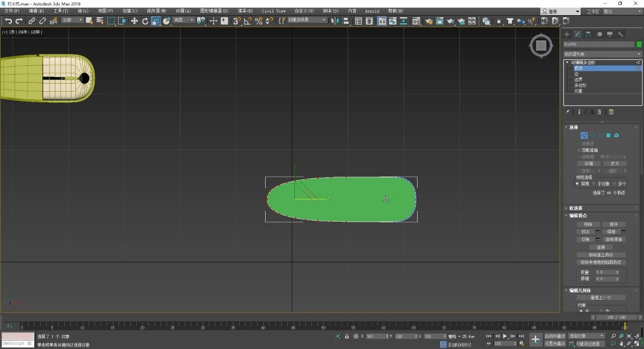Select the 多个 preview selection radio

coord(614,184)
